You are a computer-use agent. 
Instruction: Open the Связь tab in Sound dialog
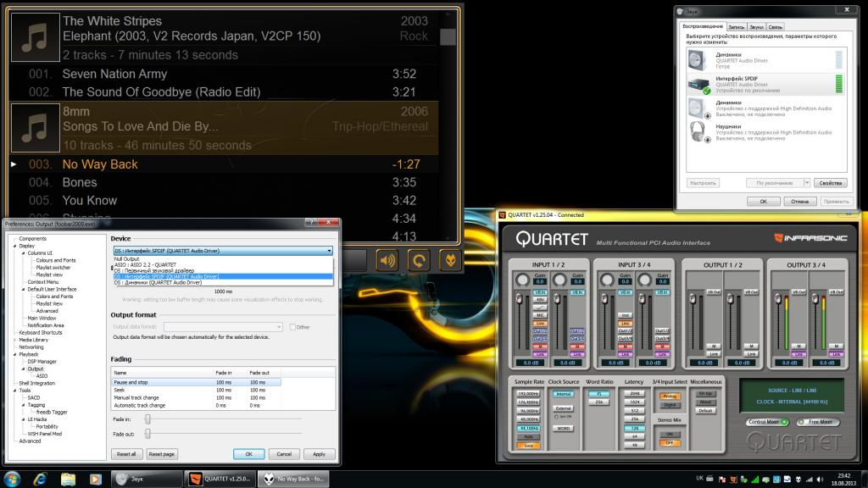[x=776, y=27]
